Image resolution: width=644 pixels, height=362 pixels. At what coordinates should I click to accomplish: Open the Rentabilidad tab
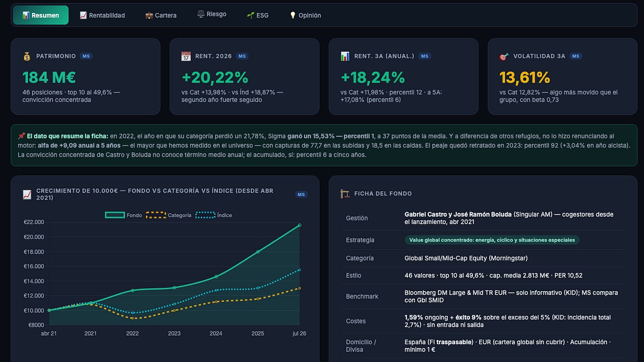tap(102, 15)
